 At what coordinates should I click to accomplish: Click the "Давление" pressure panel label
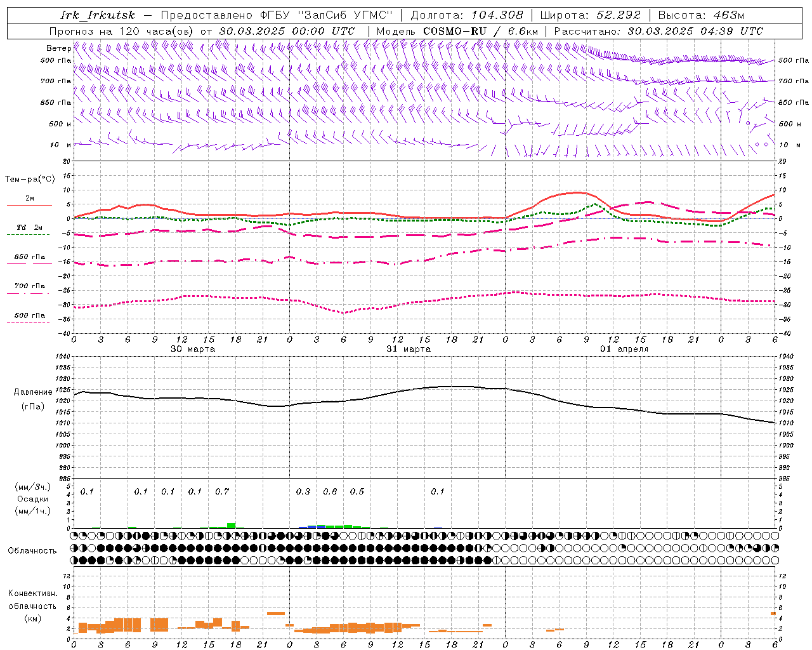pyautogui.click(x=33, y=392)
